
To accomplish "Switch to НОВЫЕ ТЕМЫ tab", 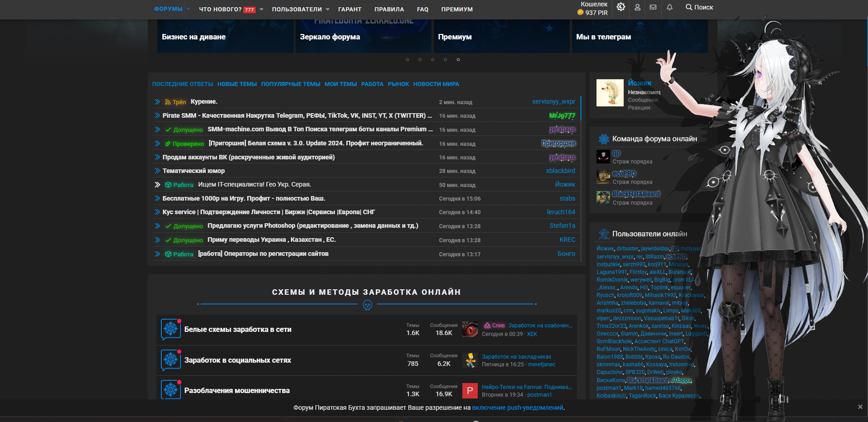I will point(237,84).
